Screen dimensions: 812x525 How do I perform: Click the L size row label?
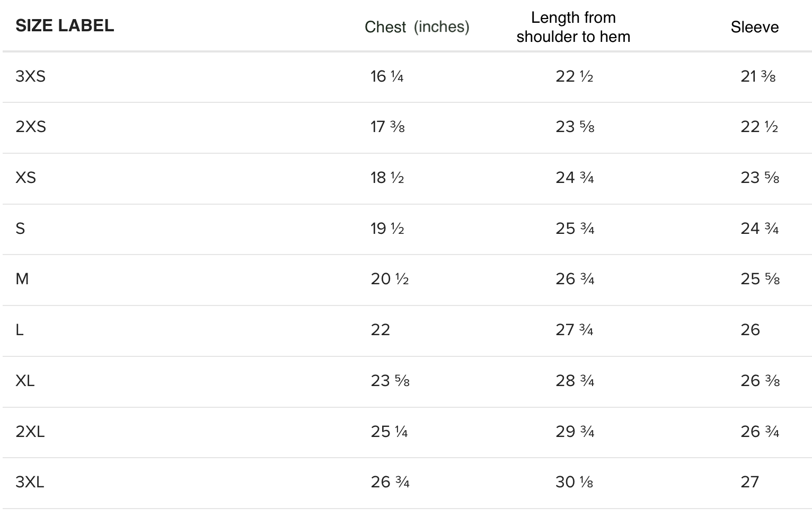tap(20, 330)
